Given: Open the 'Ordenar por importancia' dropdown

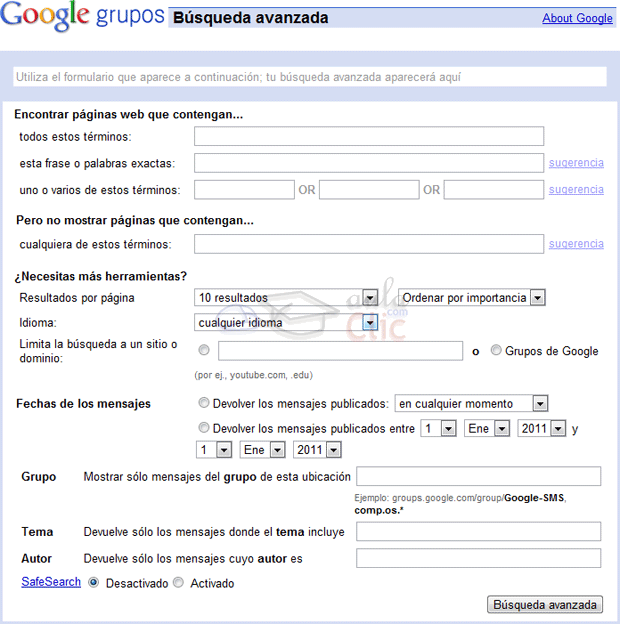Looking at the screenshot, I should click(537, 298).
